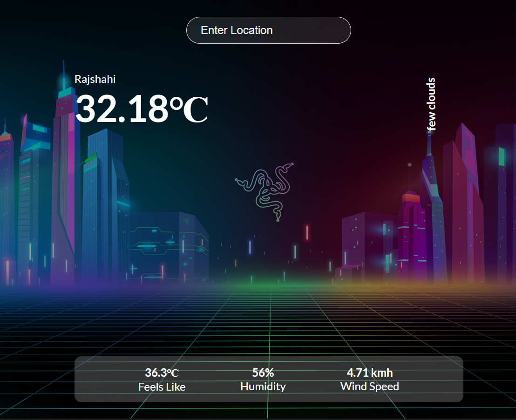Click the green window on far-right tower
516x420 pixels.
pyautogui.click(x=502, y=156)
